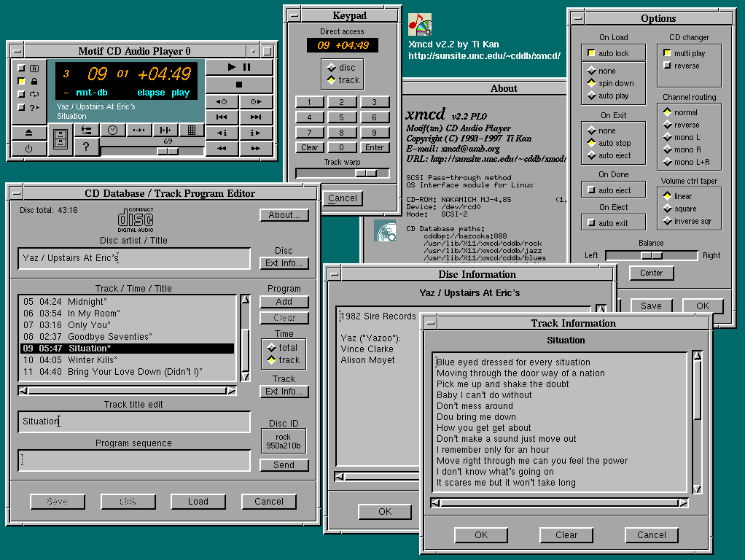
Task: Click the power/quit button in CD Audio Player
Action: click(28, 148)
